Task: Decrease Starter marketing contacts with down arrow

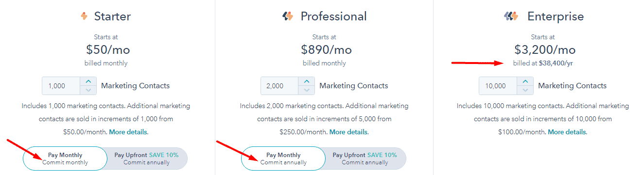Action: coord(88,90)
